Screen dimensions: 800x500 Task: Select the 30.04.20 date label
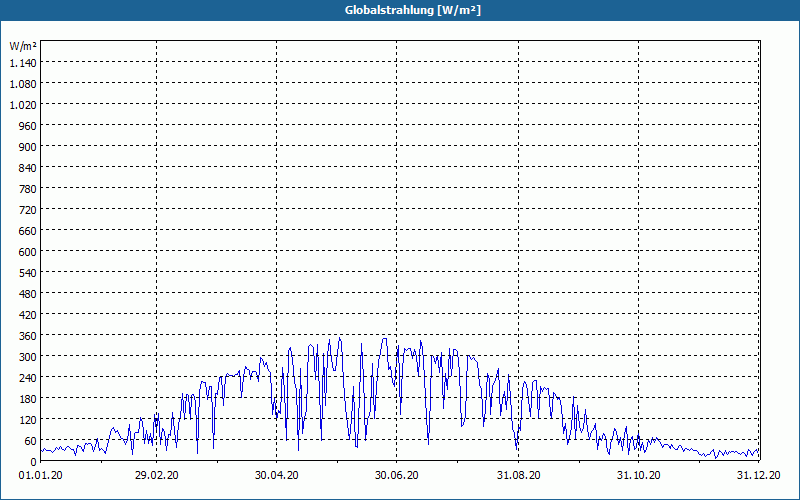pos(277,476)
